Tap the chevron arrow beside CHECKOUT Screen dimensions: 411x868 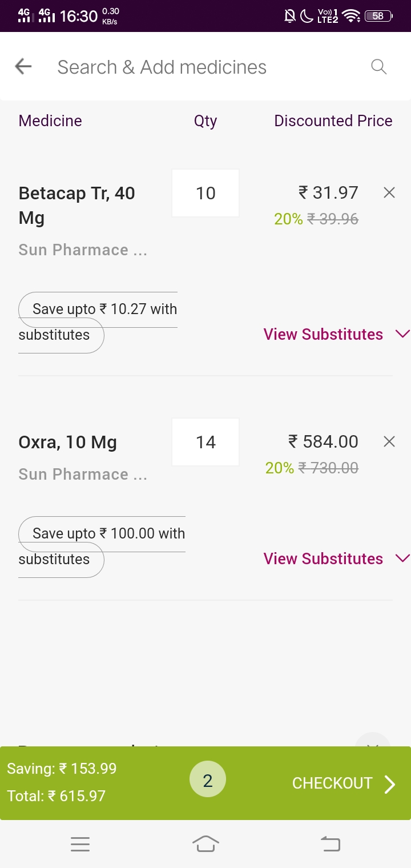click(390, 784)
